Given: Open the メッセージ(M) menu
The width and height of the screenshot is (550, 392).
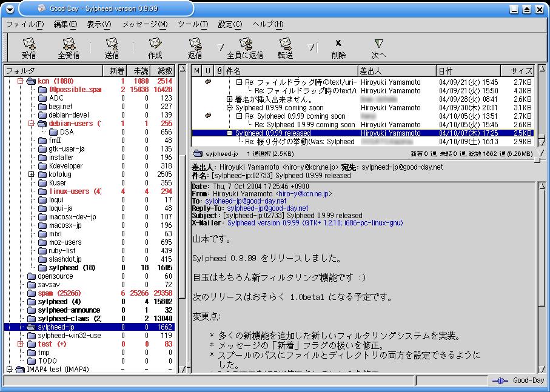Looking at the screenshot, I should [x=145, y=24].
